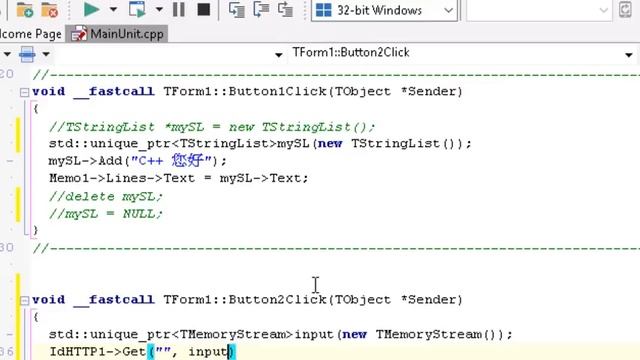This screenshot has width=640, height=360.
Task: Click the Memo1->Lines->Text assignment line
Action: [178, 178]
